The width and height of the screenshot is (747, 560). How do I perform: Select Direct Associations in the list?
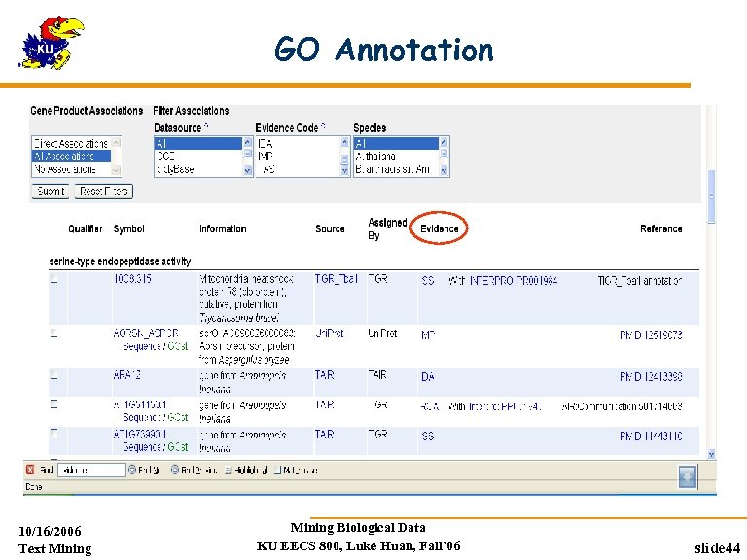(71, 143)
